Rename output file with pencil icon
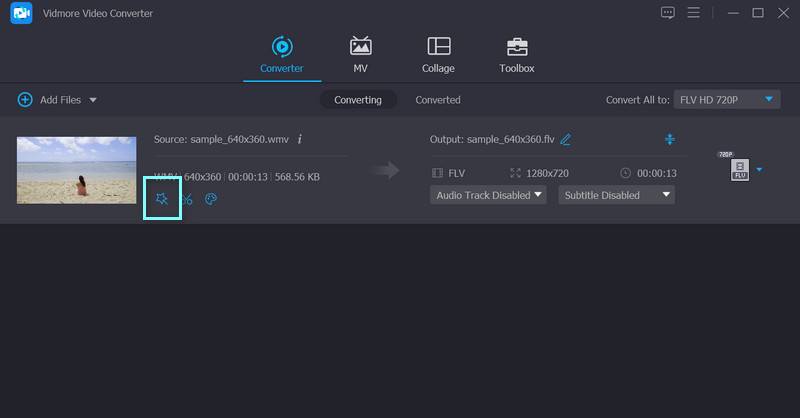The image size is (800, 418). pos(566,139)
